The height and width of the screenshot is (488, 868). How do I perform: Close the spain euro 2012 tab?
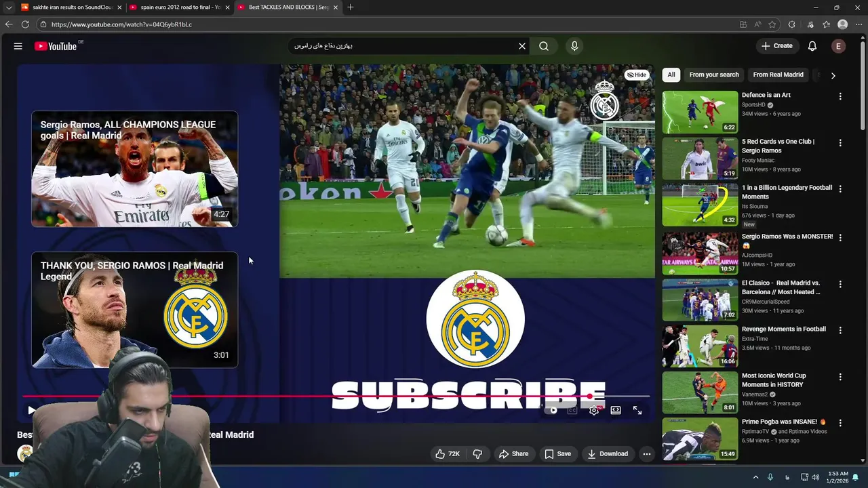[x=227, y=7]
